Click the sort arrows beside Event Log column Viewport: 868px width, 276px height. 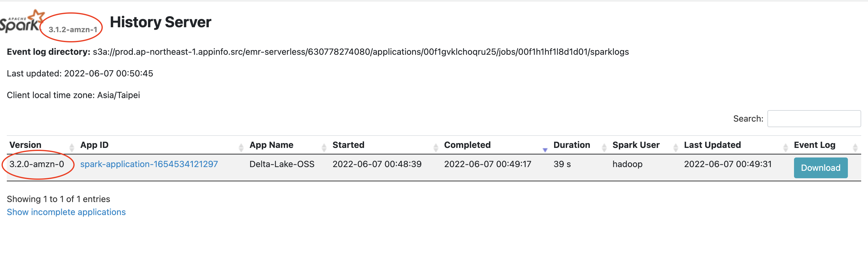855,147
